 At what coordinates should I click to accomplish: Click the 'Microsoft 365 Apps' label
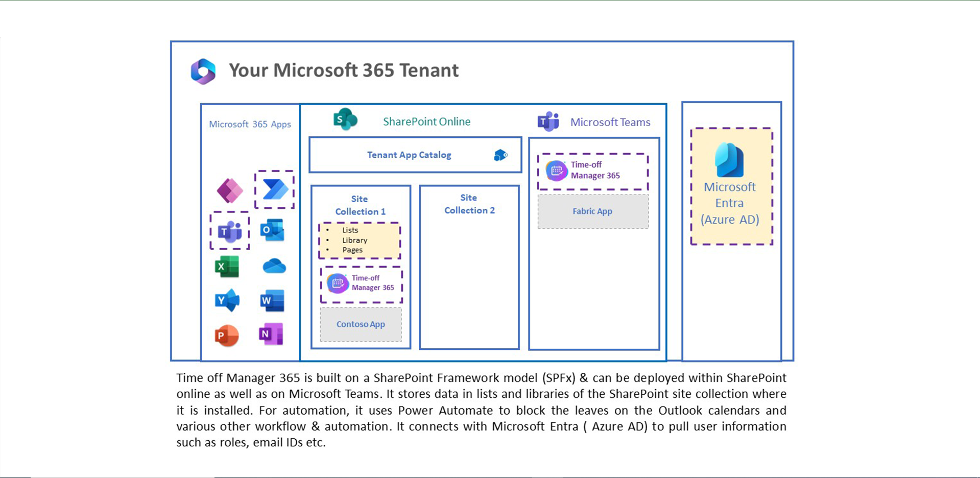250,124
